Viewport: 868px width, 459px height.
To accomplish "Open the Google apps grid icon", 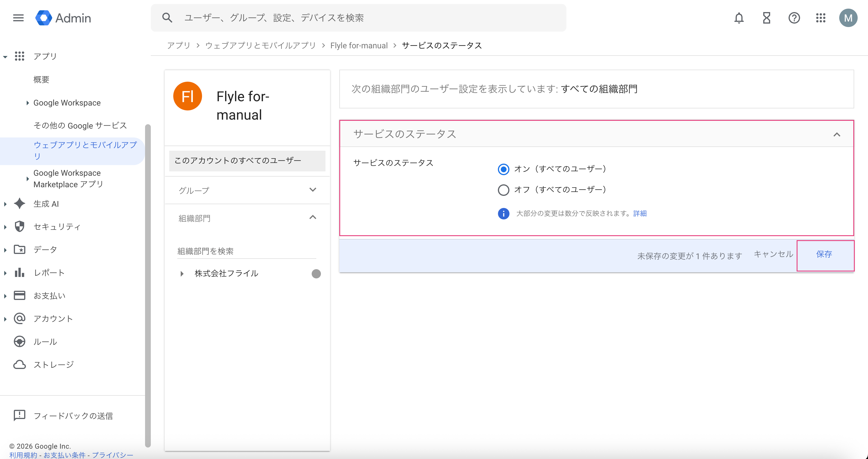I will pyautogui.click(x=821, y=18).
